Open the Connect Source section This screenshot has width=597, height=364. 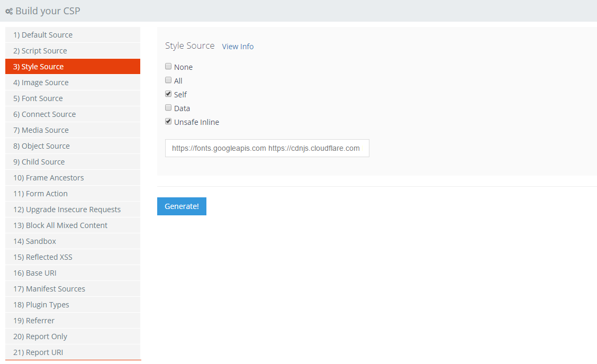73,114
